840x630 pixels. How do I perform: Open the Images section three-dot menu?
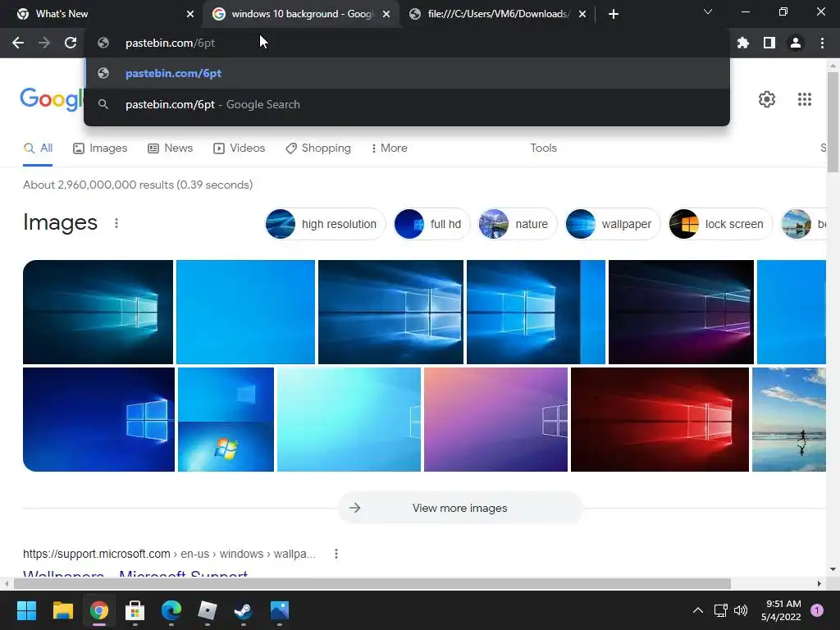pyautogui.click(x=116, y=223)
